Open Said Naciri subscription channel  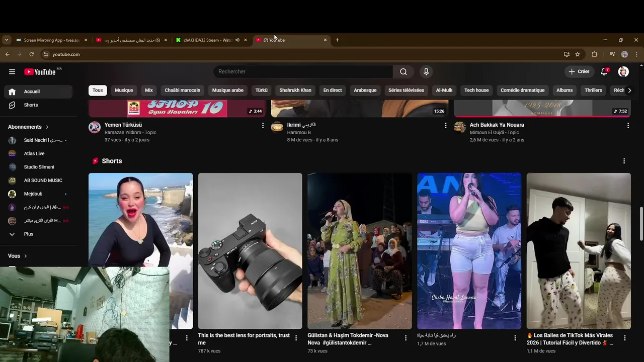[x=38, y=140]
